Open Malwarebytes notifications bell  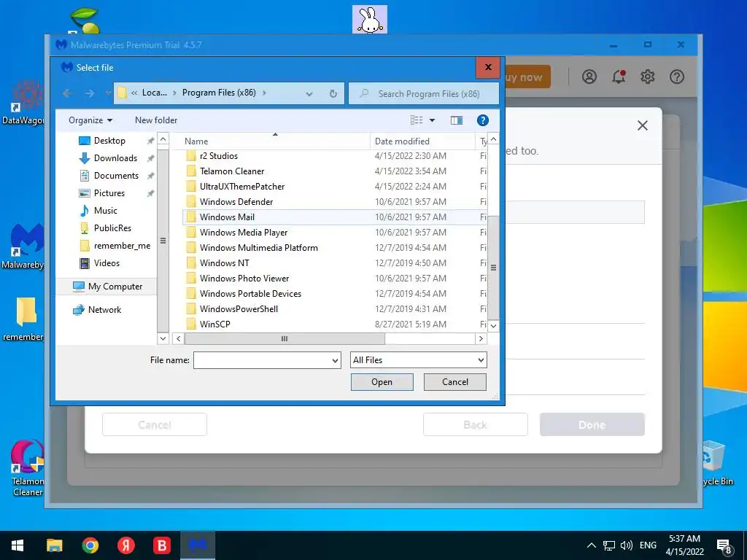point(619,77)
